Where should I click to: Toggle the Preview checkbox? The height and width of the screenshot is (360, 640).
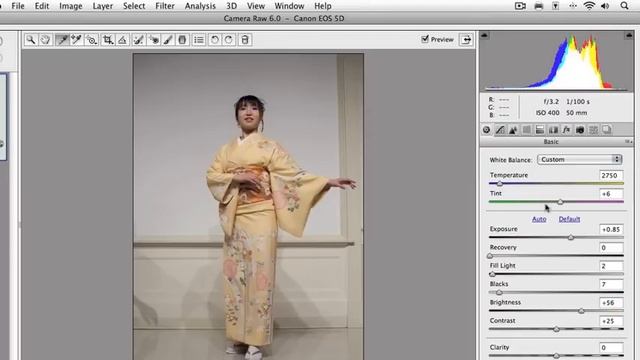click(x=425, y=39)
